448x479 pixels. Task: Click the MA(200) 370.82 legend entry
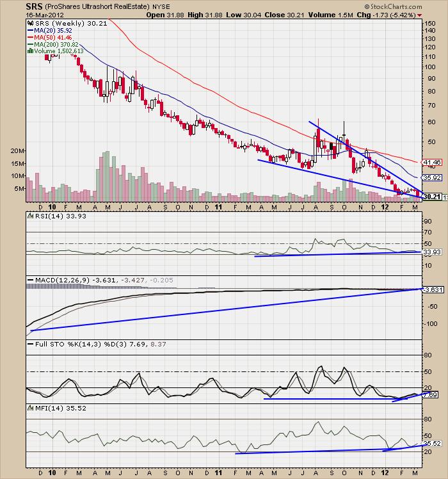point(53,45)
